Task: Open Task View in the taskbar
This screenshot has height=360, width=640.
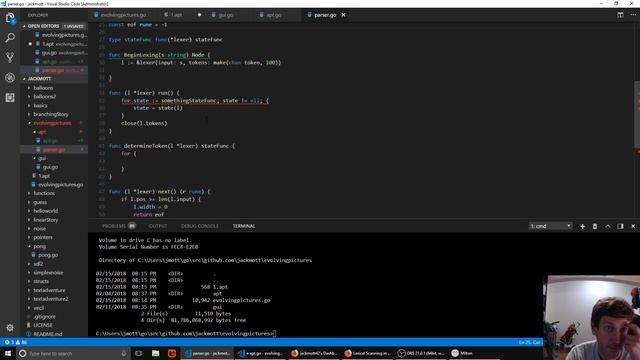Action: 139,353
